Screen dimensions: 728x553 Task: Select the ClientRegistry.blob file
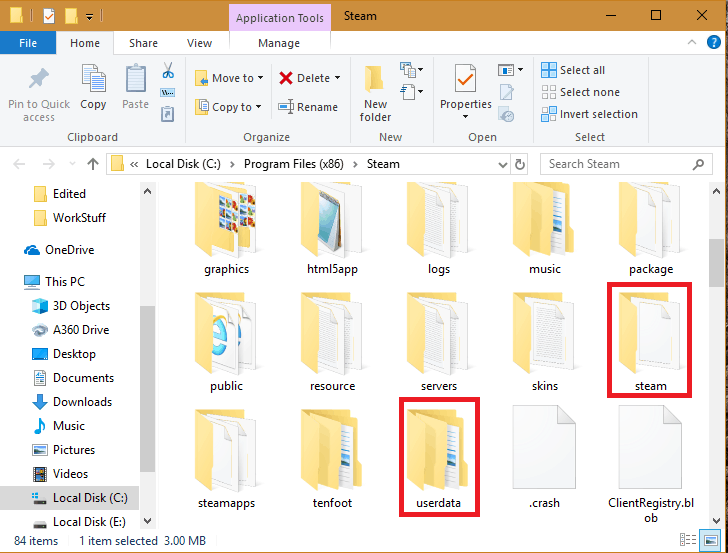651,464
